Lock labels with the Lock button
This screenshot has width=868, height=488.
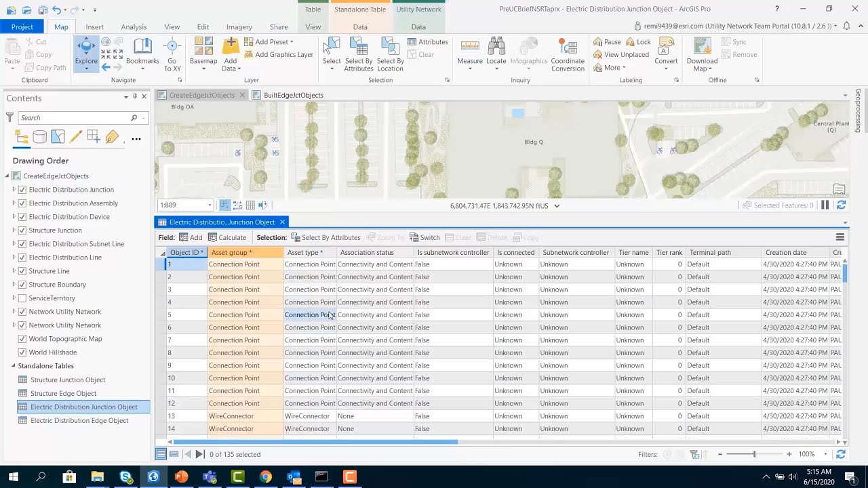(638, 42)
